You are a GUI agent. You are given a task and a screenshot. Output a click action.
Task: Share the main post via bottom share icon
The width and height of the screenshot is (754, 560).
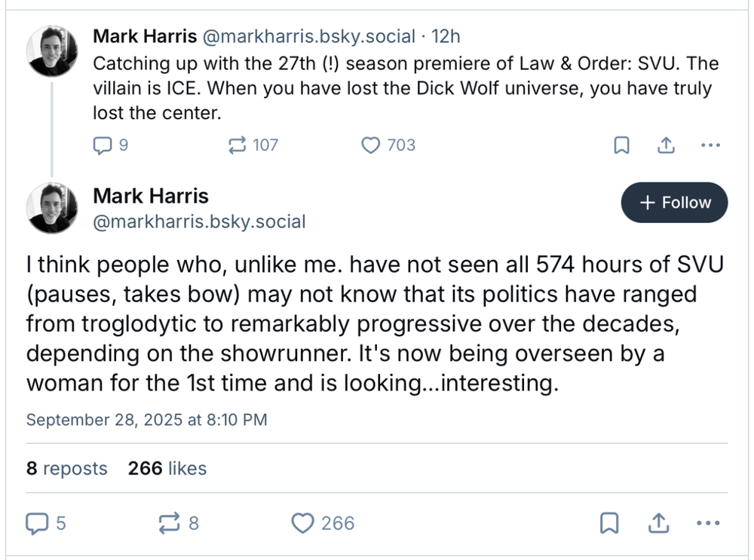click(x=658, y=522)
